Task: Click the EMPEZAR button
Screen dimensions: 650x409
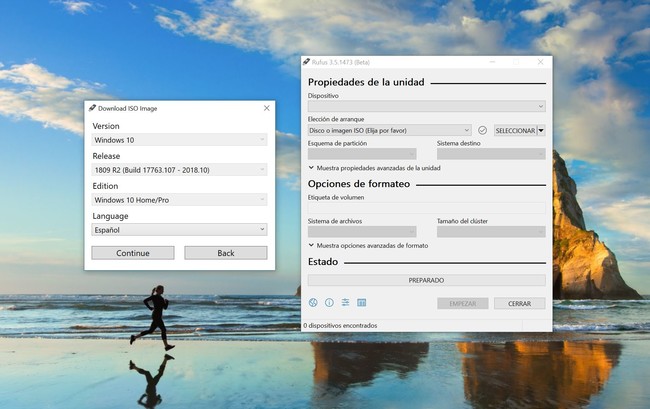Action: point(463,303)
